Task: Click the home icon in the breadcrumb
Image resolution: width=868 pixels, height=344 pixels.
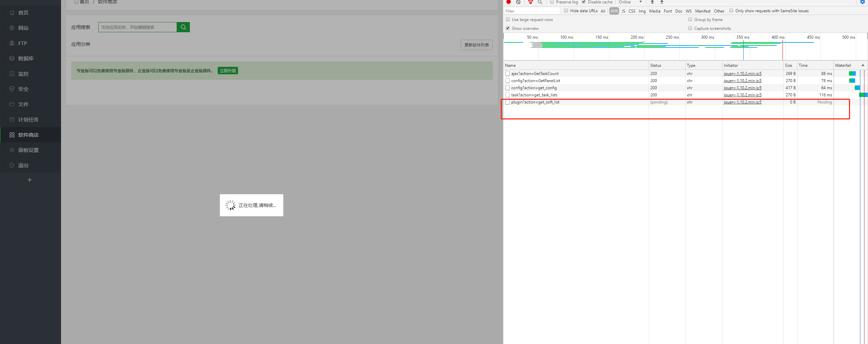Action: coord(76,2)
